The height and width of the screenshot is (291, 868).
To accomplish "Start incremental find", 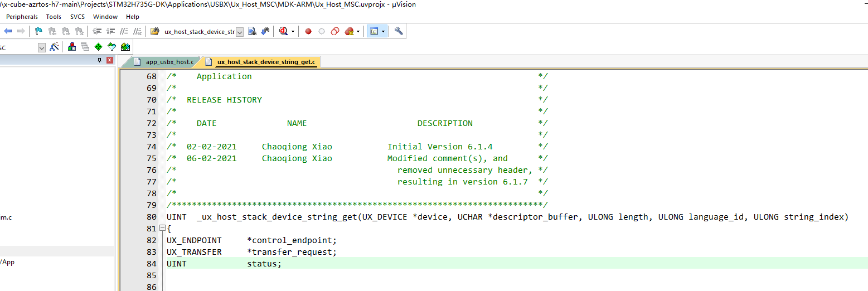I will click(x=265, y=31).
